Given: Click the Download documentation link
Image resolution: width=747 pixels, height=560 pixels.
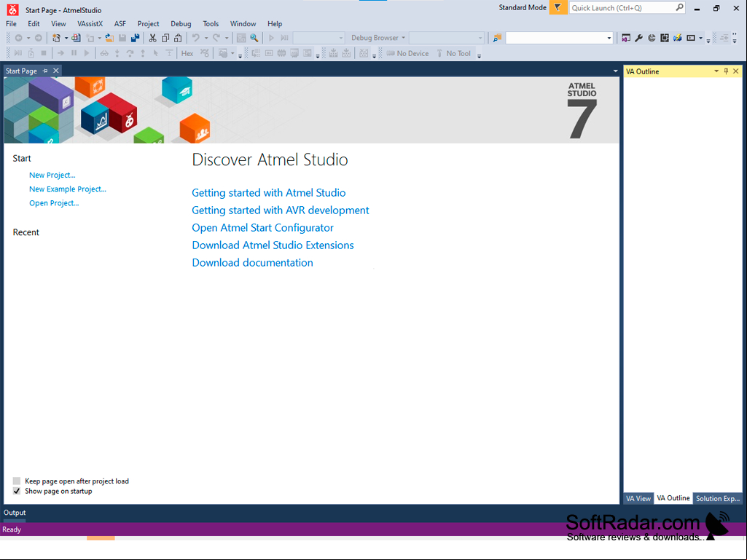Looking at the screenshot, I should point(252,263).
